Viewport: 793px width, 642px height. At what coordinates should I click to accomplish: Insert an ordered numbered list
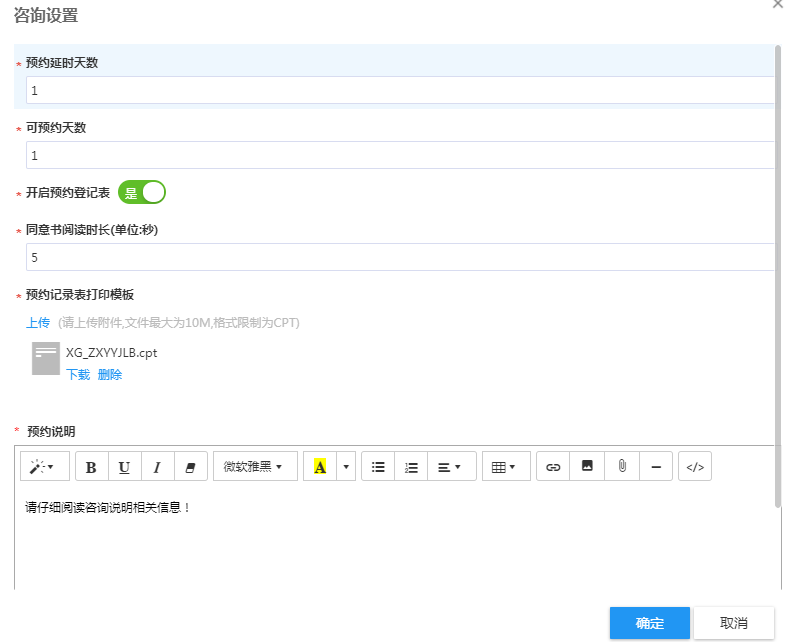411,466
